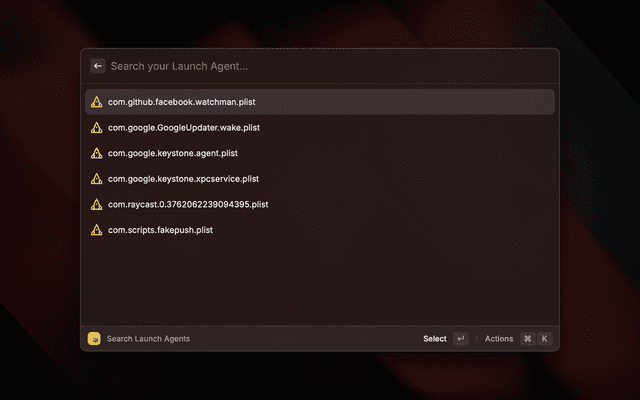The height and width of the screenshot is (400, 640).
Task: Click warning icon beside watchman plist
Action: tap(96, 102)
